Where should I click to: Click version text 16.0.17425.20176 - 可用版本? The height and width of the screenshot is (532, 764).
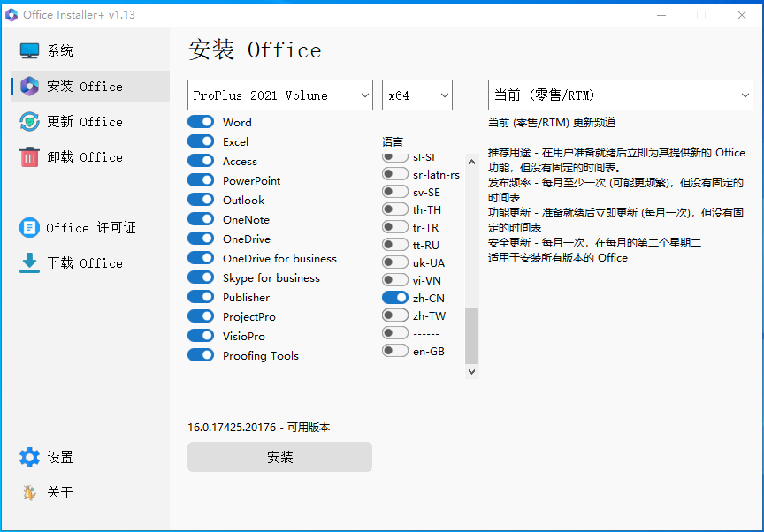pyautogui.click(x=259, y=428)
